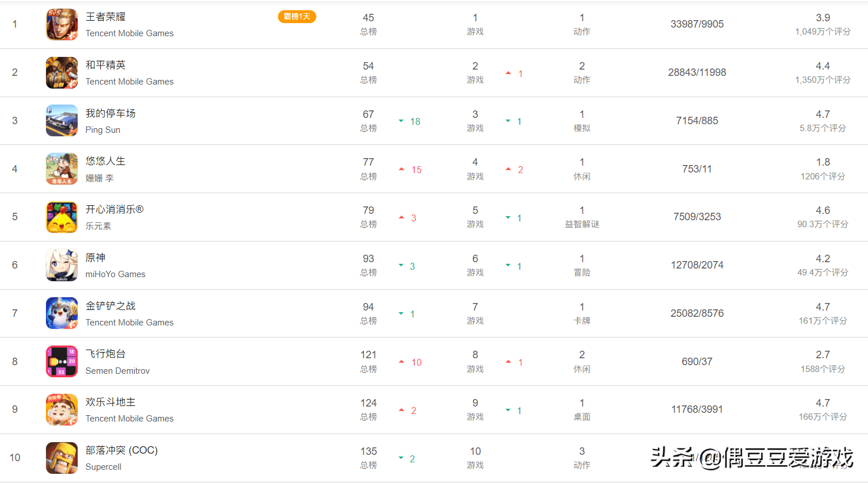Screen dimensions: 868x483
Task: Click the 桌面 category rank for 欢乐斗地主
Action: click(x=582, y=409)
